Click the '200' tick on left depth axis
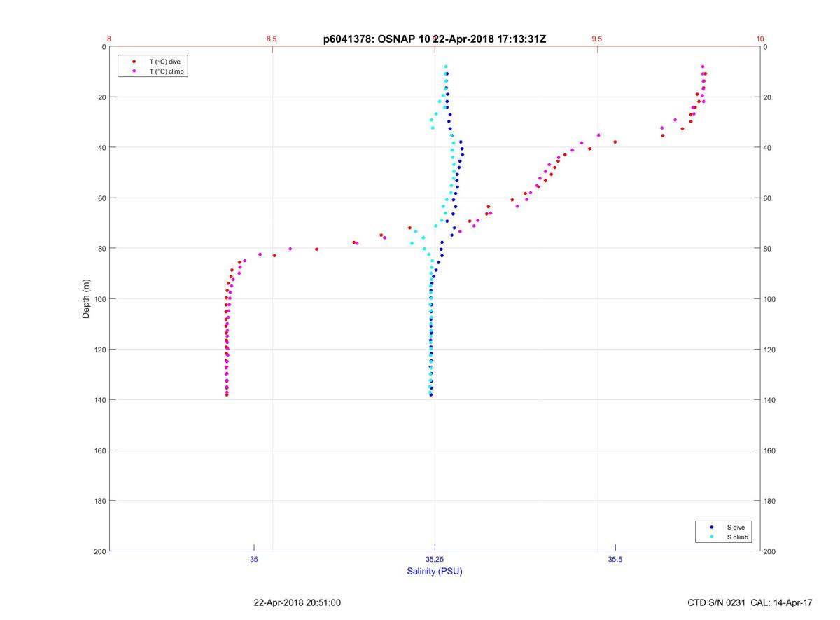This screenshot has height=620, width=840. pos(99,551)
